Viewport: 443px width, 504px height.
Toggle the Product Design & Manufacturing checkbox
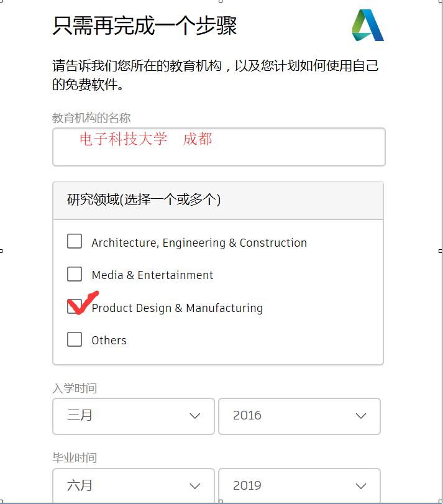tap(75, 306)
